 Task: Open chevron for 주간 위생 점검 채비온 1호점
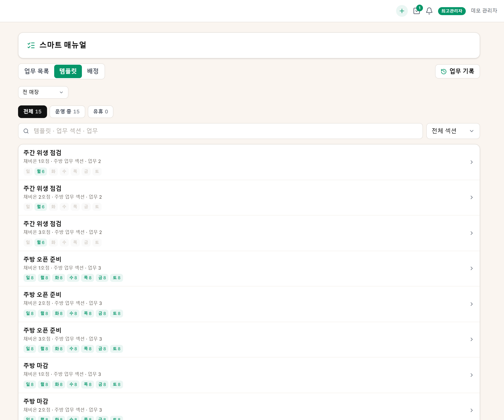tap(471, 162)
